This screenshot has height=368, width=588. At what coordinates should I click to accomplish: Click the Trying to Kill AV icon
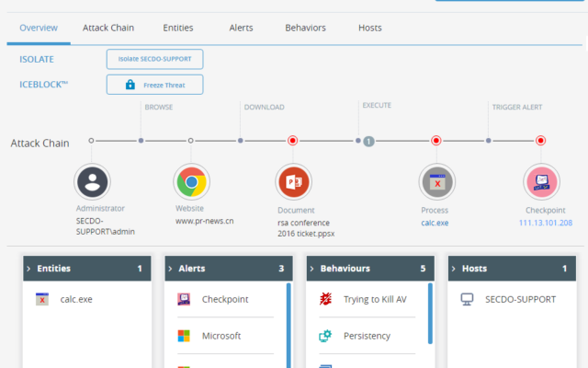(x=325, y=299)
